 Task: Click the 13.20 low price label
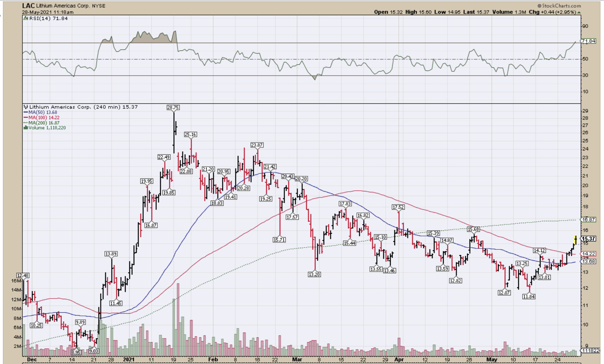(314, 274)
